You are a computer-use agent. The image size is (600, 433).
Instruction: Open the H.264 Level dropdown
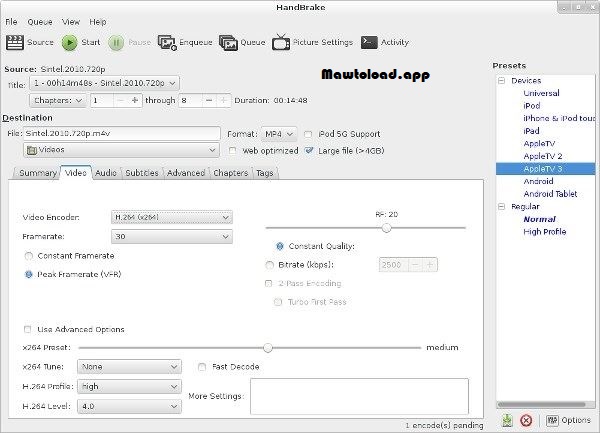coord(129,406)
